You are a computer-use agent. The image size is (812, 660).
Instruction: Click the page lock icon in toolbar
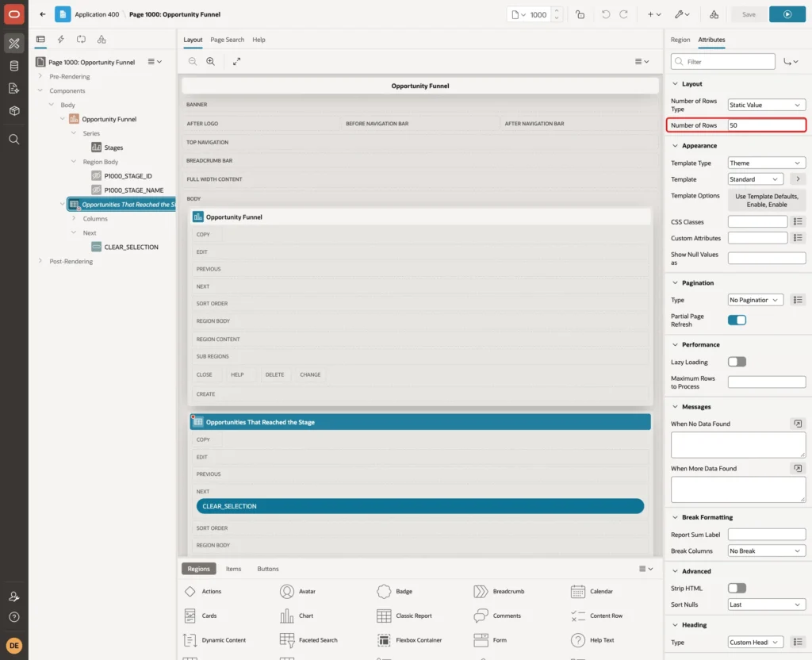[580, 14]
